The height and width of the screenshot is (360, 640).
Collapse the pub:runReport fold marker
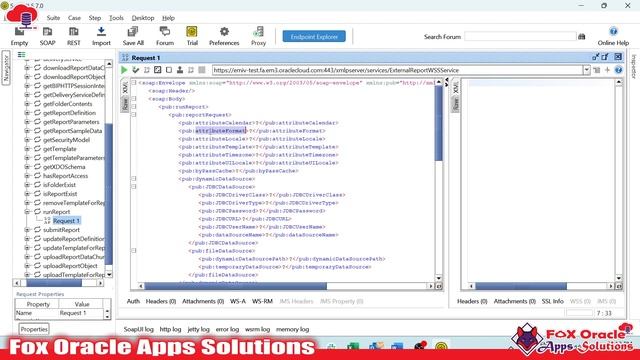[133, 107]
